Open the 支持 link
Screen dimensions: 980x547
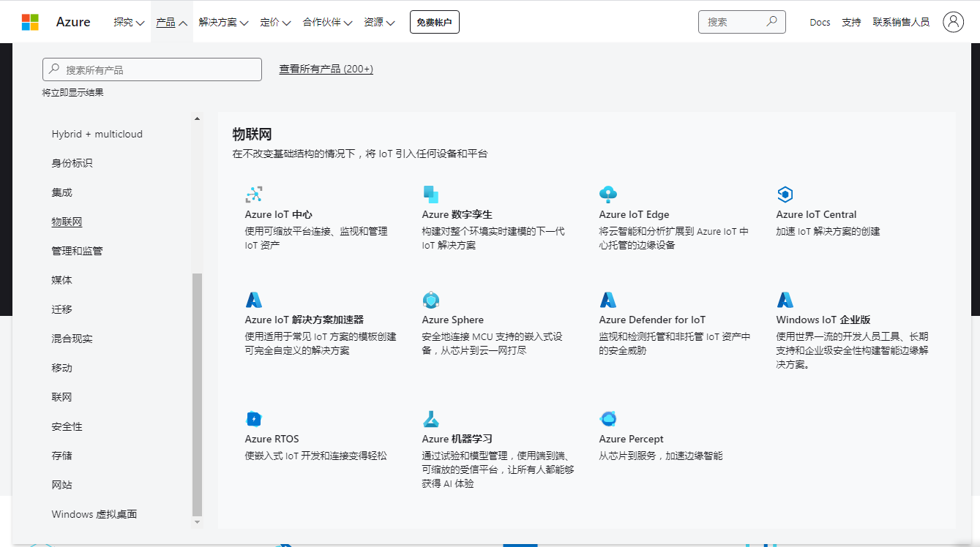coord(851,22)
